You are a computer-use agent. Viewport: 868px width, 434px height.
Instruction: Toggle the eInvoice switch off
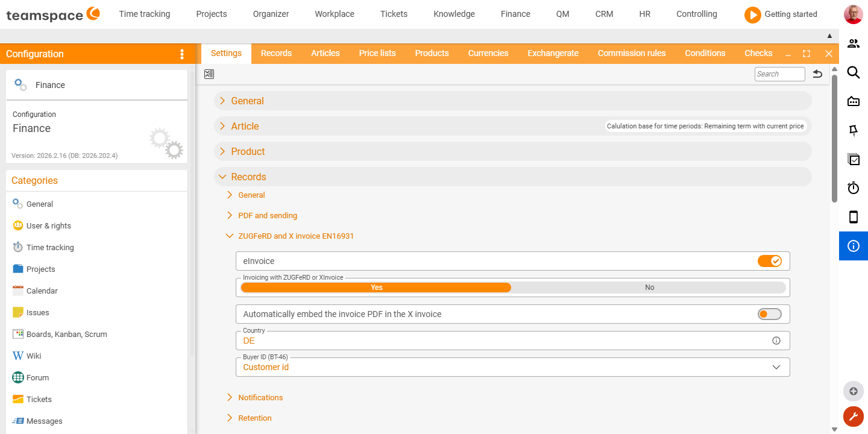tap(770, 261)
